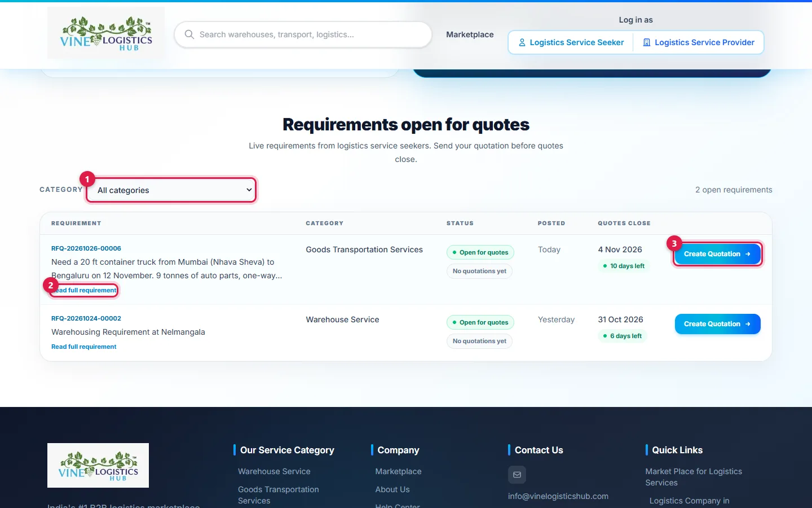Open Market Place for Logistics Services link
Viewport: 812px width, 508px height.
tap(694, 477)
